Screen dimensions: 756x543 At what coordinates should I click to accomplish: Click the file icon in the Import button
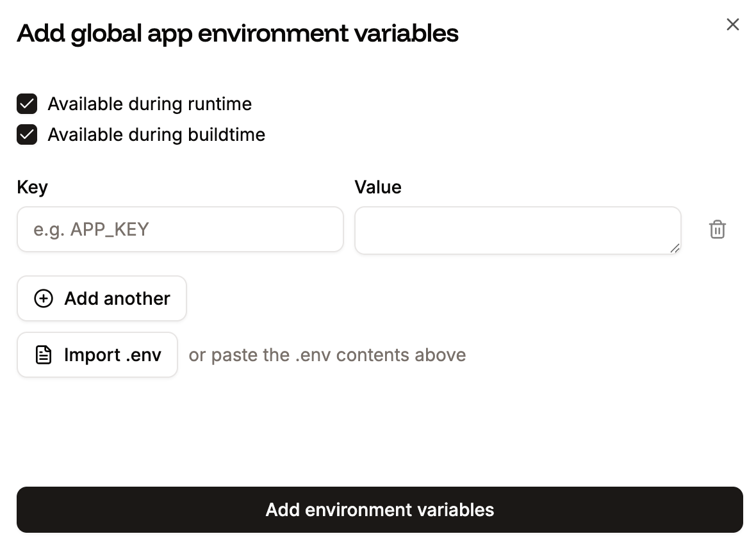(42, 354)
